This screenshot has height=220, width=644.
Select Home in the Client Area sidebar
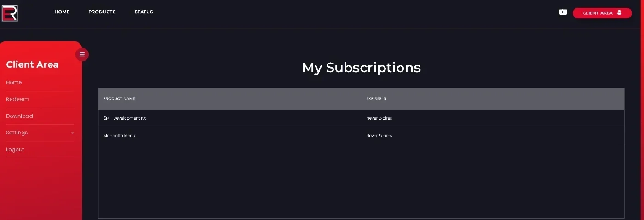(14, 82)
